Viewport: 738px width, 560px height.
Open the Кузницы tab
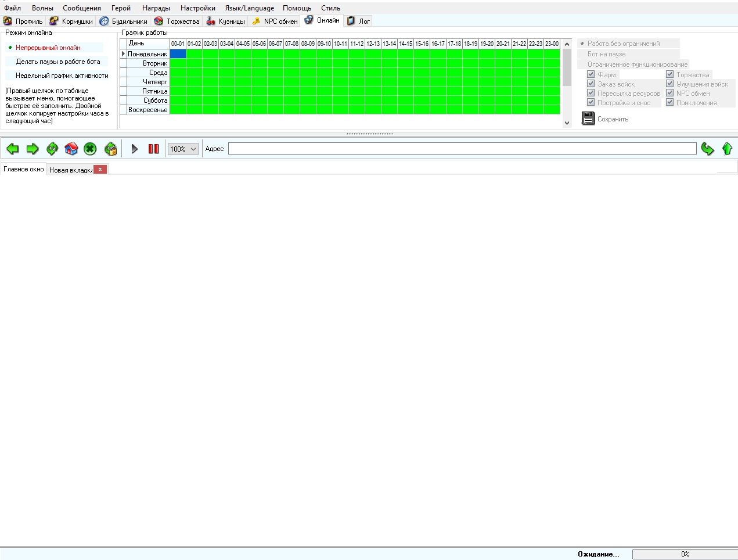tap(226, 21)
